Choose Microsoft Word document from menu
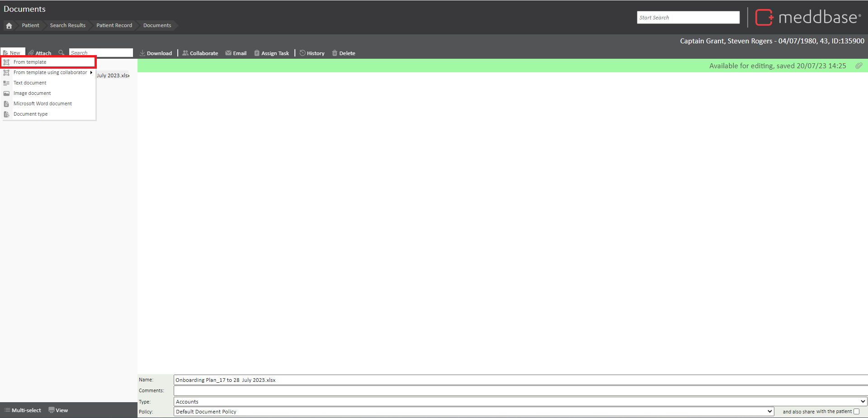The width and height of the screenshot is (868, 418). 43,104
